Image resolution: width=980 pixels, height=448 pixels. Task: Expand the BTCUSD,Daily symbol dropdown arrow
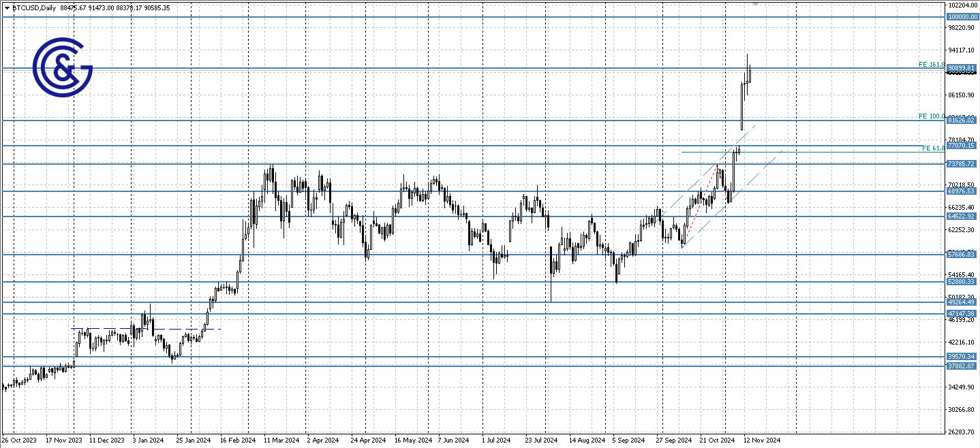(5, 7)
